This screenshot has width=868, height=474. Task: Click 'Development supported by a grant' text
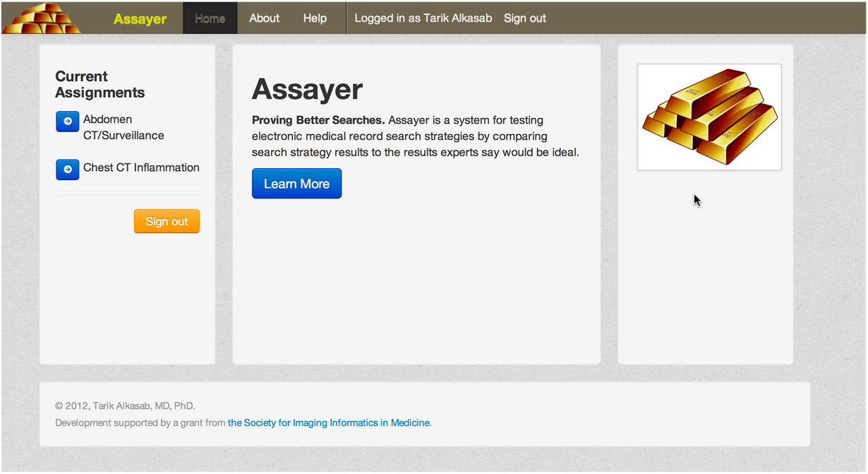click(x=140, y=422)
